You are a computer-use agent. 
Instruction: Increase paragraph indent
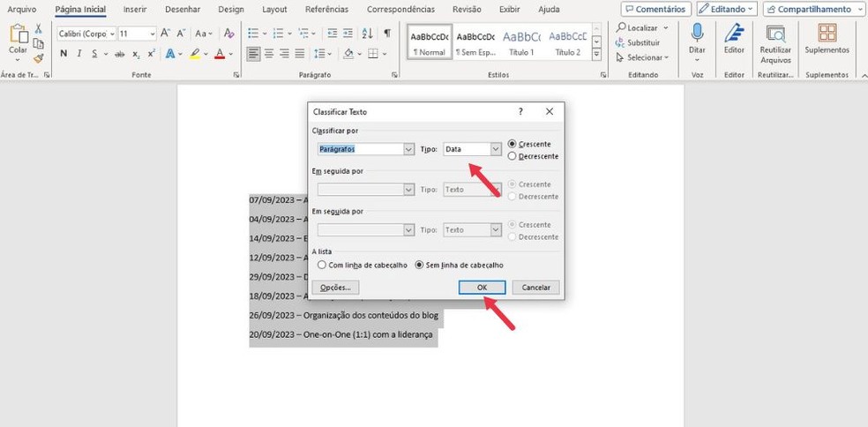(x=348, y=34)
